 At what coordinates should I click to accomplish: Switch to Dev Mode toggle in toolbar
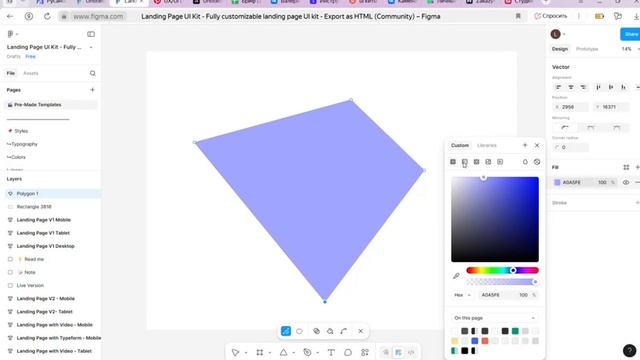click(x=411, y=352)
